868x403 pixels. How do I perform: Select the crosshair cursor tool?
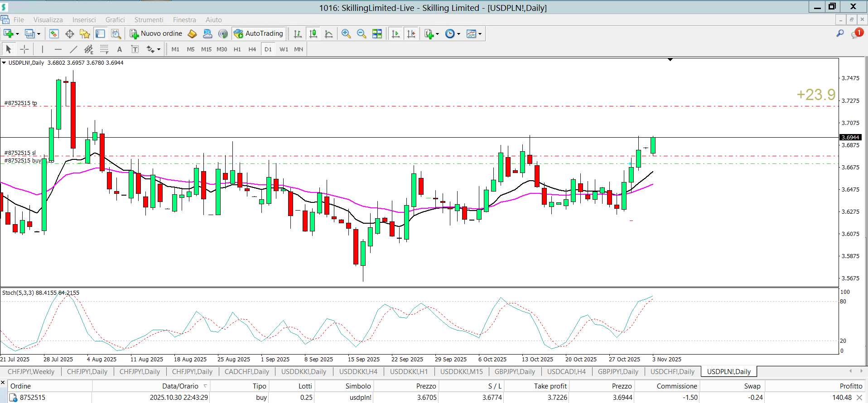tap(24, 49)
